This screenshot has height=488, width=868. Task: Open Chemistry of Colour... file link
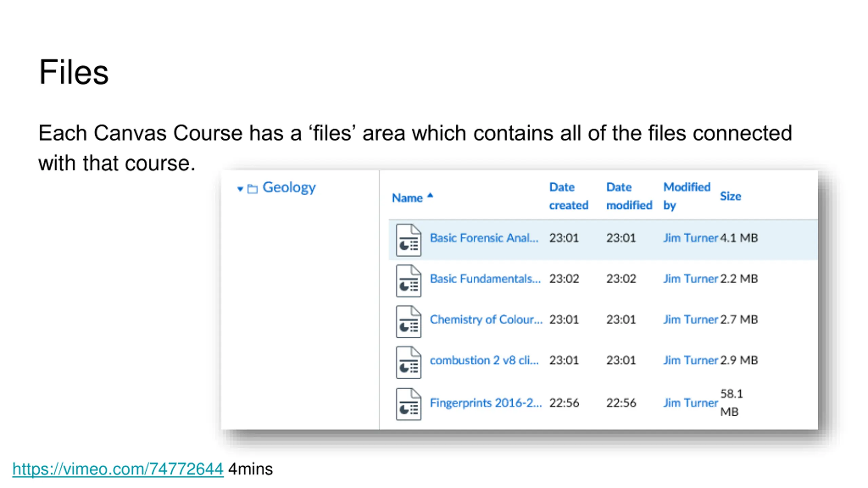486,319
